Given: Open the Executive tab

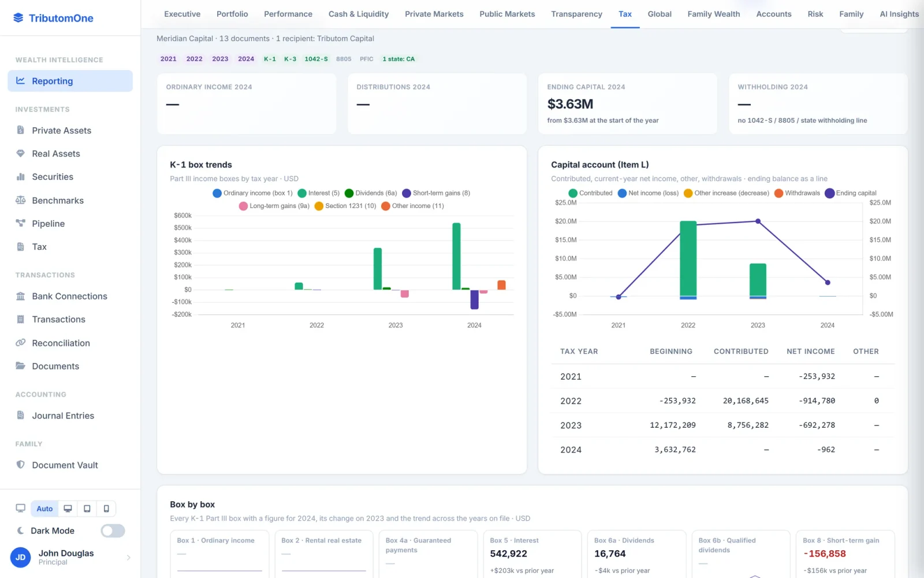Looking at the screenshot, I should tap(182, 14).
